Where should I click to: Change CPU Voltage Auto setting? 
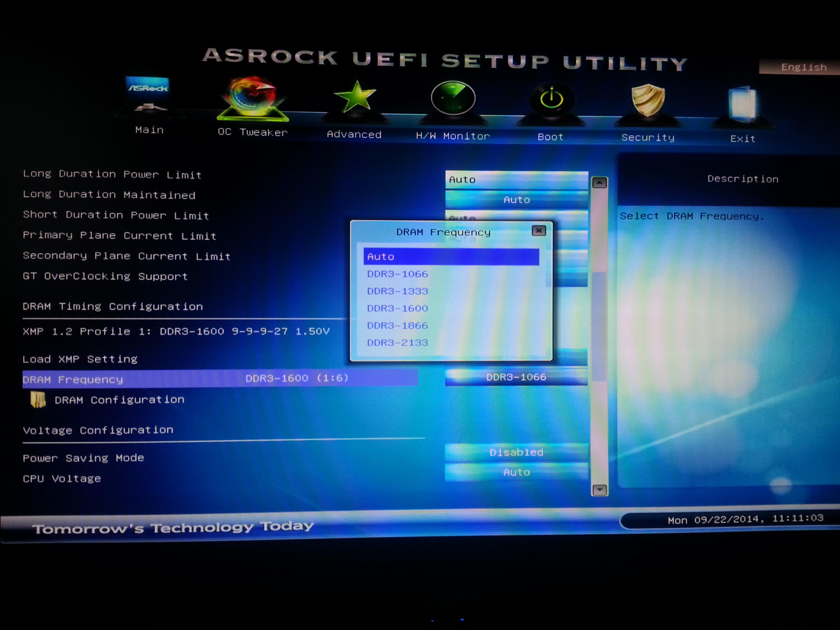[x=516, y=472]
